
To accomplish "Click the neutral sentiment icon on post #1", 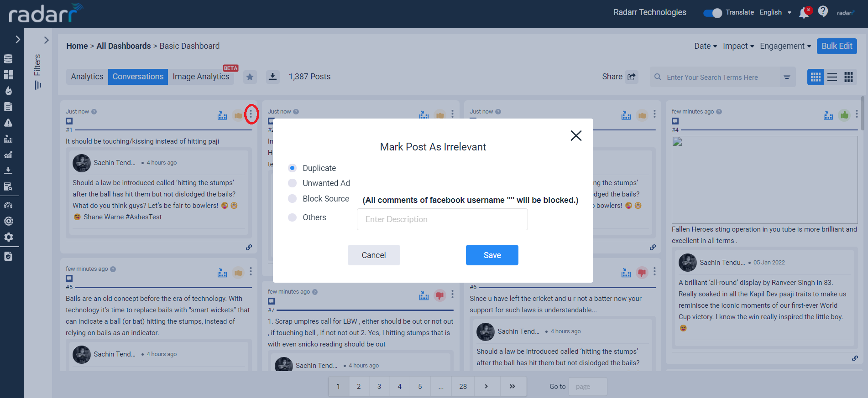I will tap(238, 115).
